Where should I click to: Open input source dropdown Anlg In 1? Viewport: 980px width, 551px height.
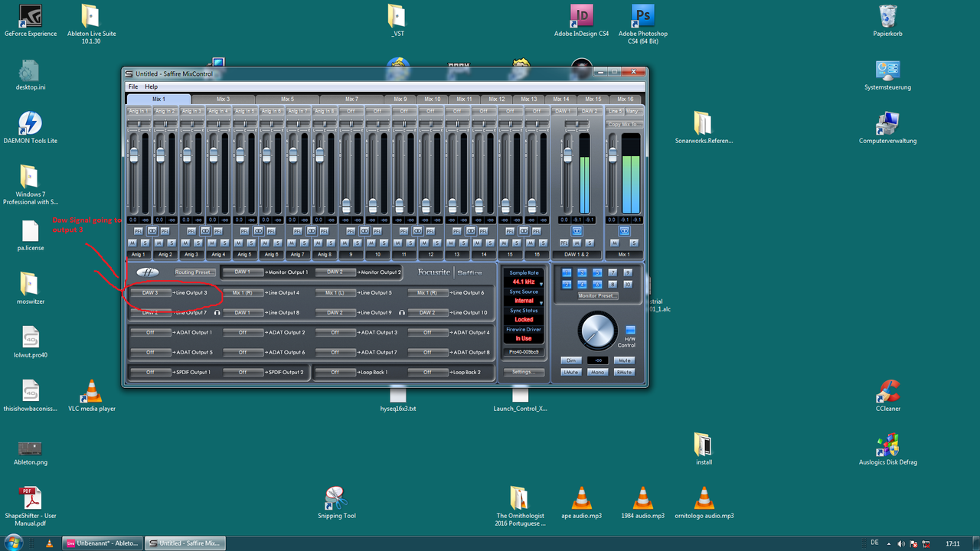tap(138, 111)
